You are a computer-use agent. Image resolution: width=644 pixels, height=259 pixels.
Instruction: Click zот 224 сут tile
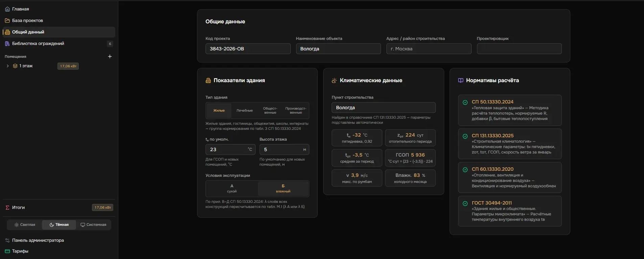410,138
